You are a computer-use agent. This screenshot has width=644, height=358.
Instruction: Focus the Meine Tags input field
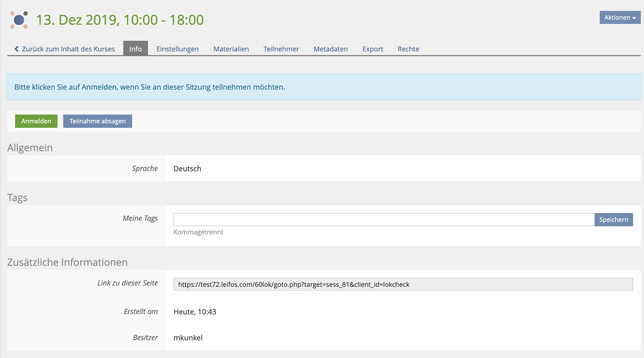tap(384, 220)
